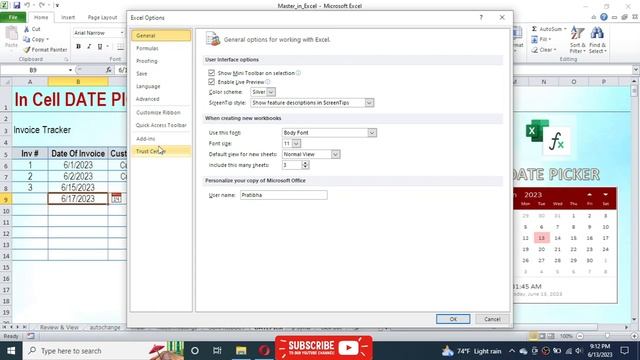The image size is (640, 360).
Task: Open the Arial Narrow font name dropdown
Action: pos(122,33)
